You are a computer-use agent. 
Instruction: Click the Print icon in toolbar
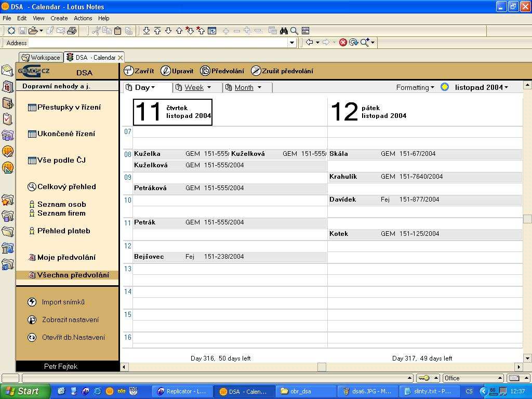(72, 31)
